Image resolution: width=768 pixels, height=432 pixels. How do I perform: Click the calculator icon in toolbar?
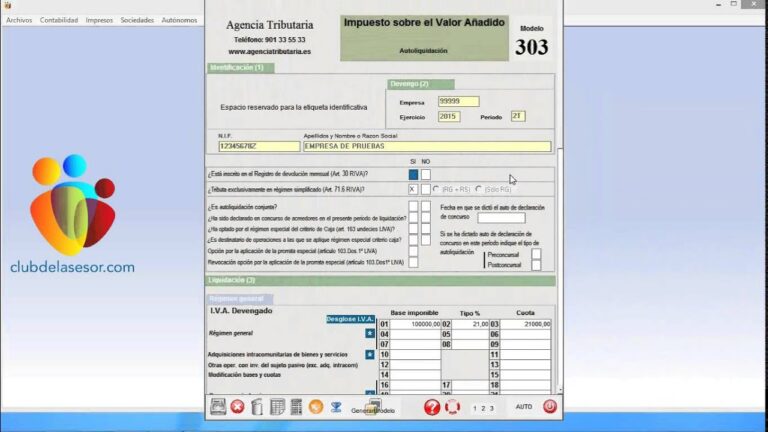pyautogui.click(x=296, y=407)
